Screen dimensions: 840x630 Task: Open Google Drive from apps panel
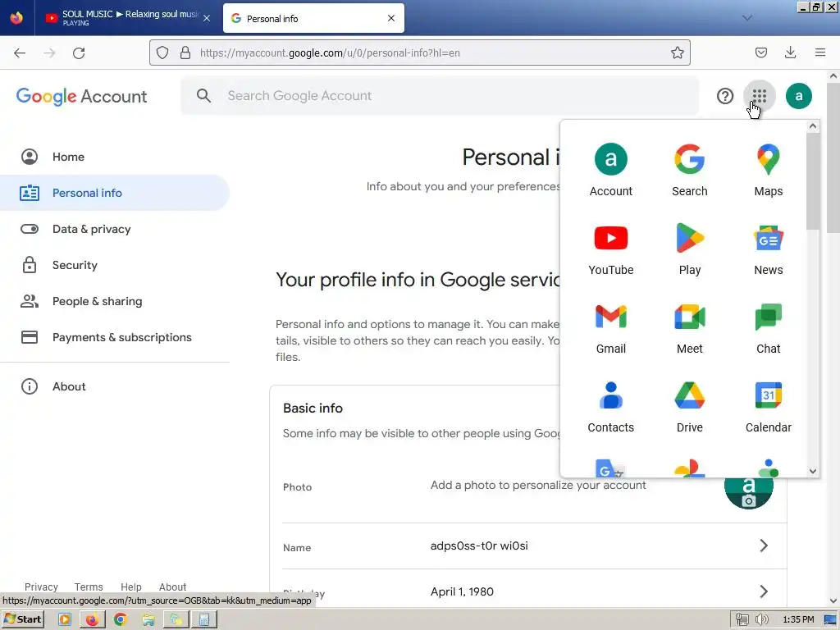689,407
